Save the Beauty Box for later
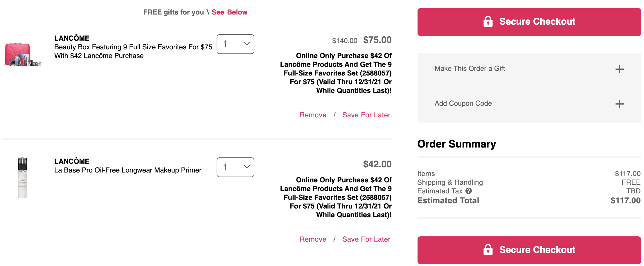The image size is (644, 266). 366,115
